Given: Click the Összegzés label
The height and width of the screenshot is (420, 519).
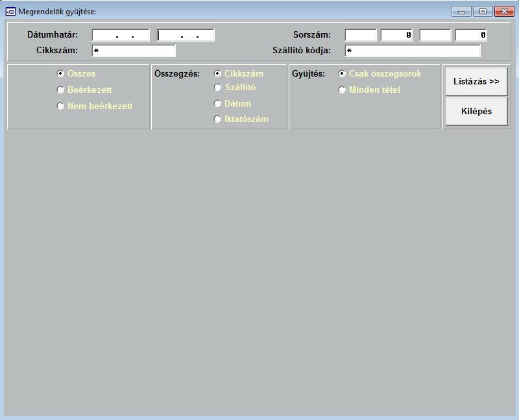Looking at the screenshot, I should point(177,73).
